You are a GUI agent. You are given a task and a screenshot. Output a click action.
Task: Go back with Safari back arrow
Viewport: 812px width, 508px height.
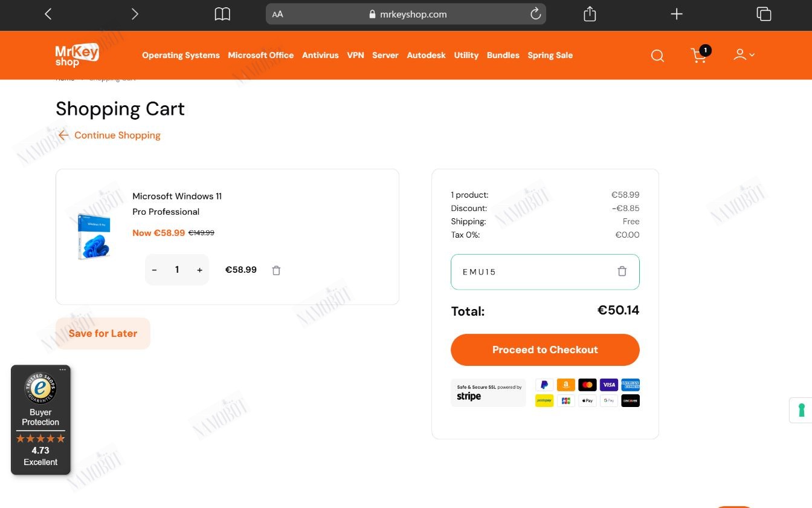tap(48, 14)
